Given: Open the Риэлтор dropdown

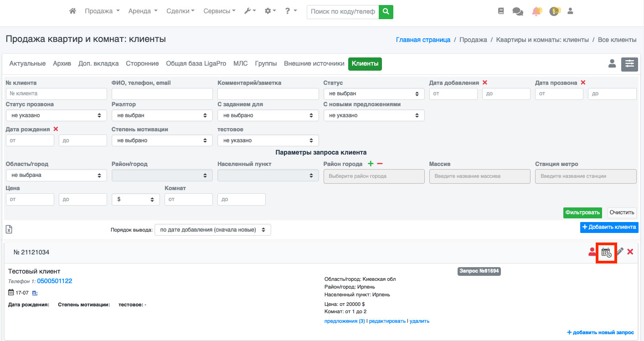Looking at the screenshot, I should point(162,115).
